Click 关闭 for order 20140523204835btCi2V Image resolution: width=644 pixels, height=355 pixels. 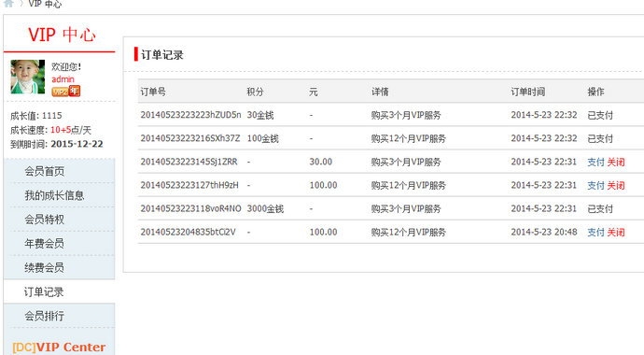[x=616, y=232]
